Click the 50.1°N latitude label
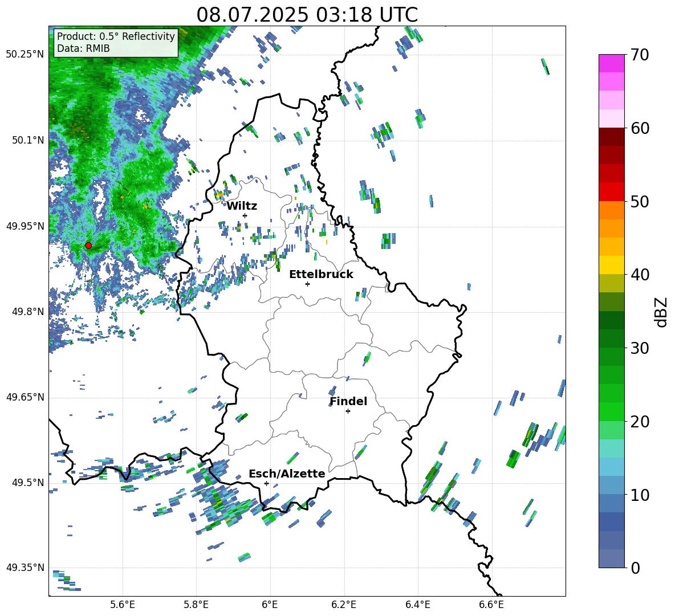The width and height of the screenshot is (675, 616). (28, 140)
